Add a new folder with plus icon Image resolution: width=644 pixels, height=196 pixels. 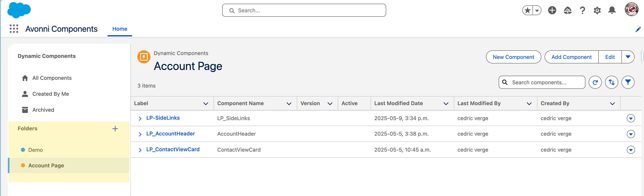coord(115,129)
